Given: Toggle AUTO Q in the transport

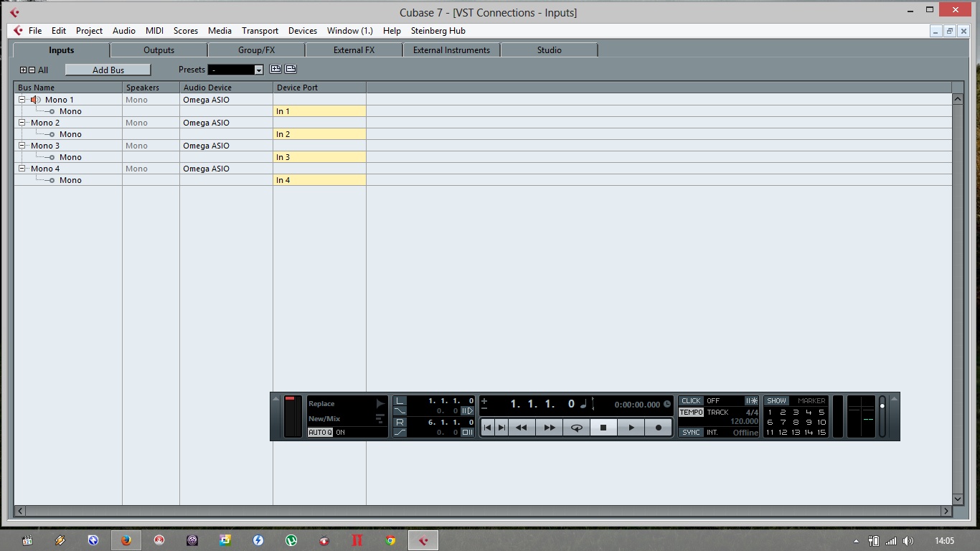Looking at the screenshot, I should click(x=320, y=433).
